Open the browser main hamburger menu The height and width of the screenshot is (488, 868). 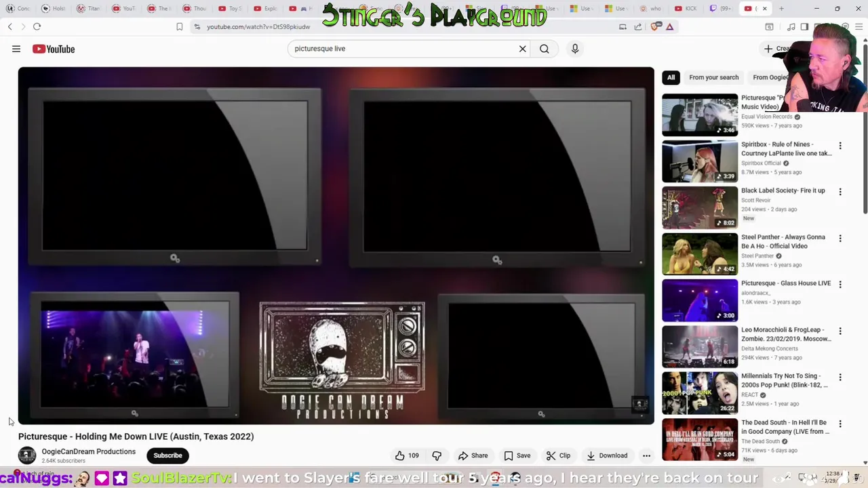pyautogui.click(x=859, y=26)
